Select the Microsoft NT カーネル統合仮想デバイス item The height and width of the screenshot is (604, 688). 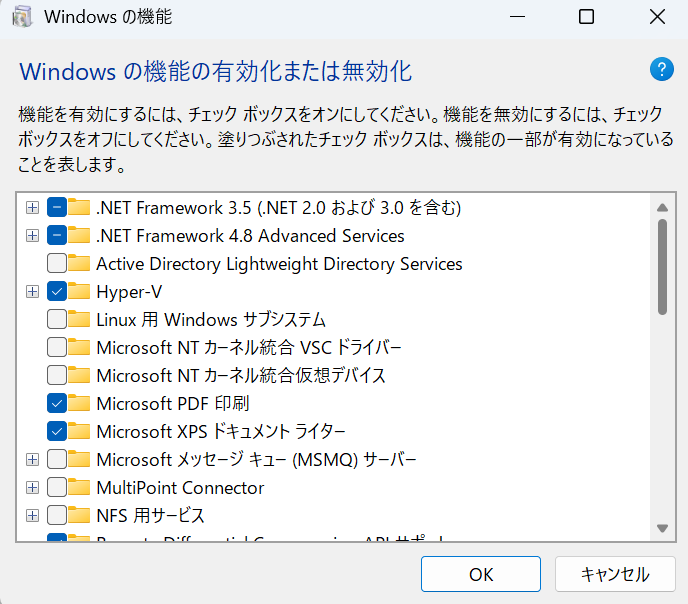click(x=240, y=376)
